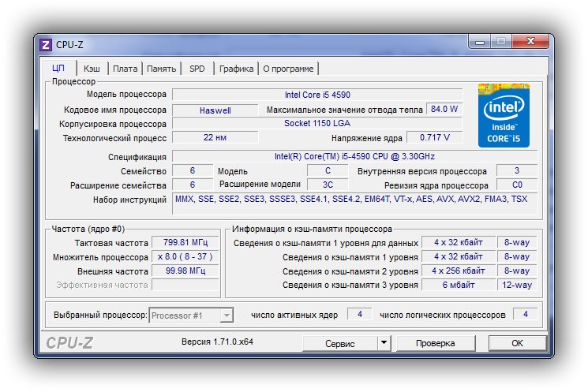Click the Внутренняя версия процессора value 3
This screenshot has width=588, height=392.
tap(517, 170)
